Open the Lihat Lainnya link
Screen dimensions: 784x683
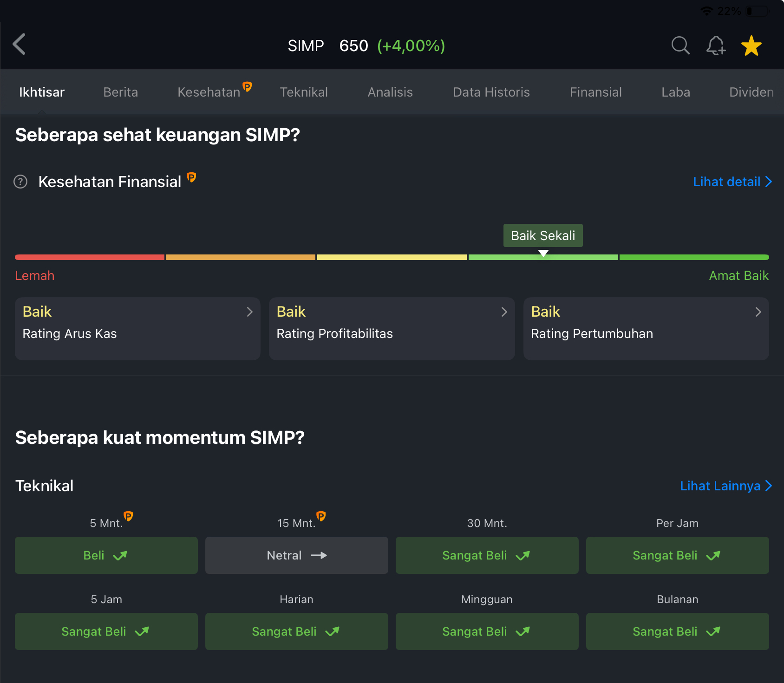coord(725,486)
